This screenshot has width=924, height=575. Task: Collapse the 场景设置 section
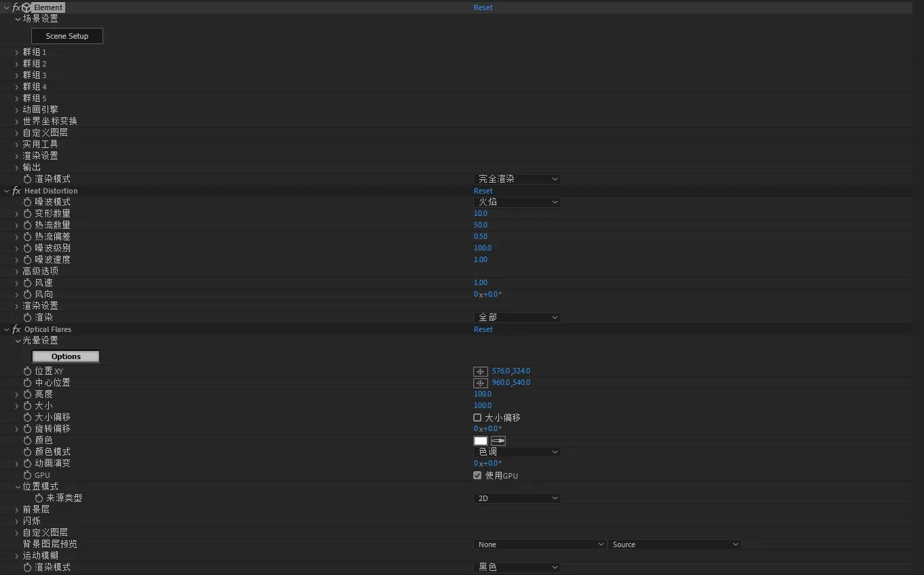(18, 19)
